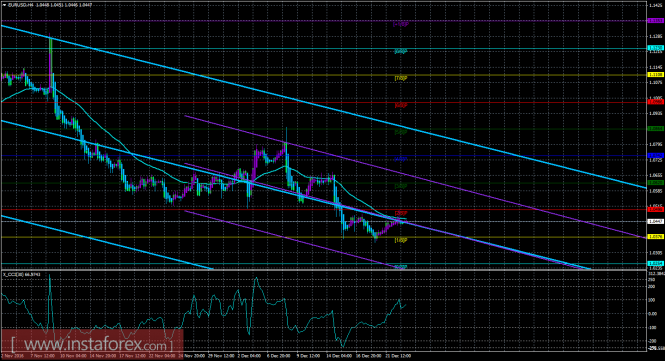
Task: Click the red price tag just above the current price
Action: [x=656, y=210]
